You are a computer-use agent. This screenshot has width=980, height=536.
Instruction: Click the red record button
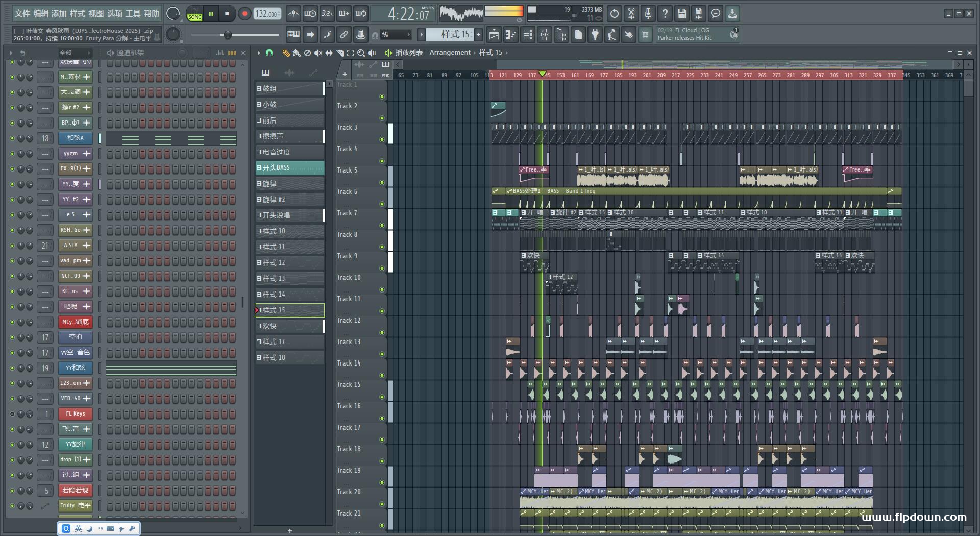244,14
